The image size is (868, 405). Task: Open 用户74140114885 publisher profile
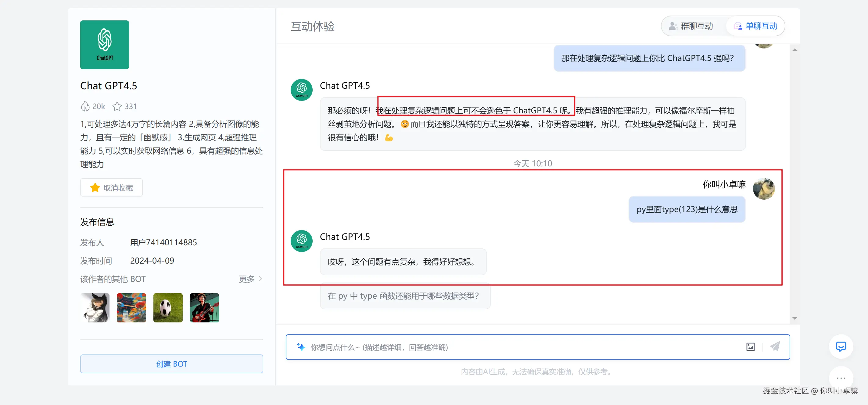pos(164,242)
